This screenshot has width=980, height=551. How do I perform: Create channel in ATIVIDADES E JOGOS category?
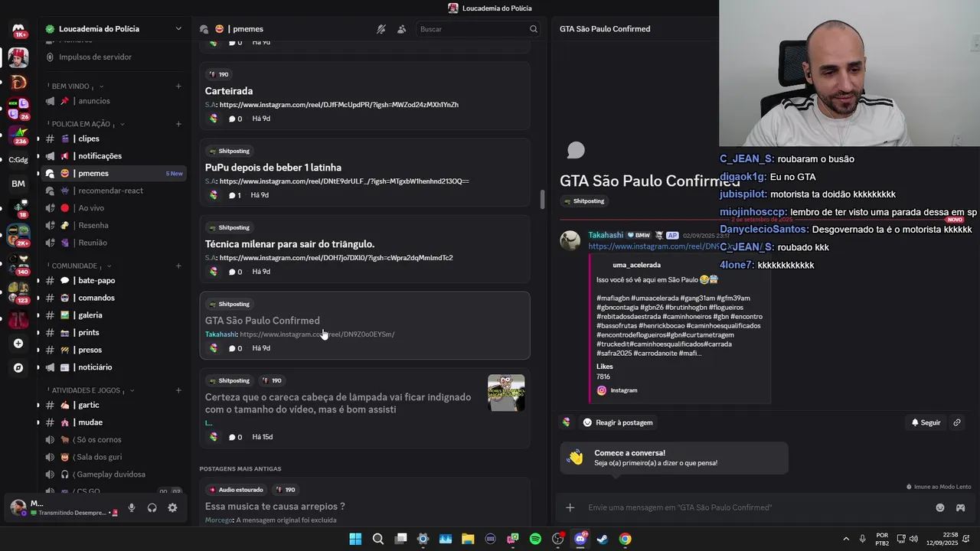pyautogui.click(x=178, y=390)
